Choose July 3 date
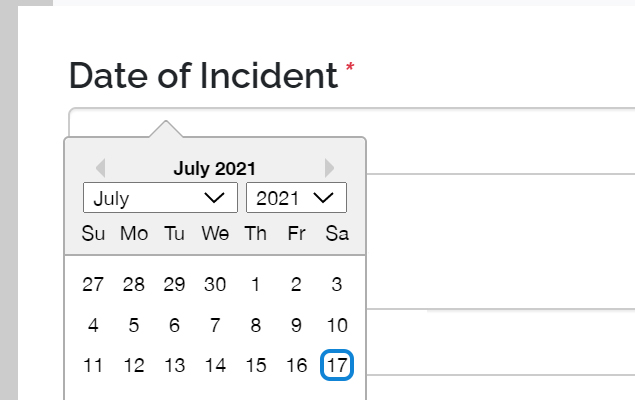The height and width of the screenshot is (400, 635). pos(337,284)
